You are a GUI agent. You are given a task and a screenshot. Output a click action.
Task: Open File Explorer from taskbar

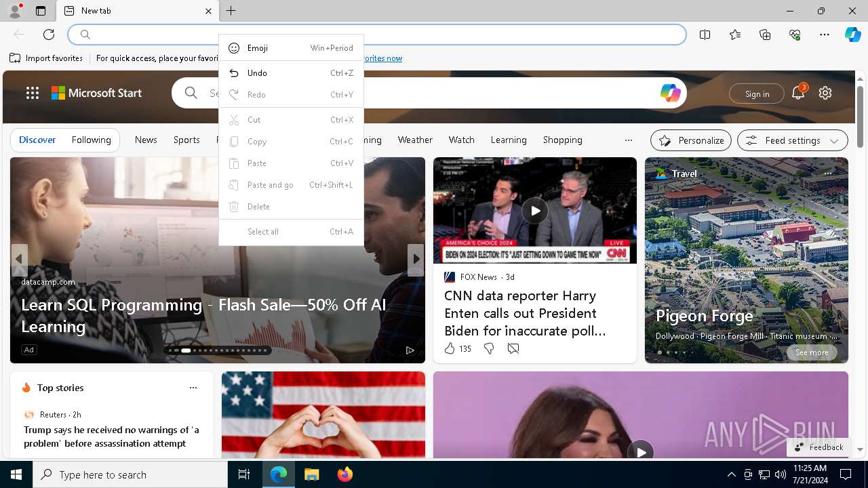point(311,474)
